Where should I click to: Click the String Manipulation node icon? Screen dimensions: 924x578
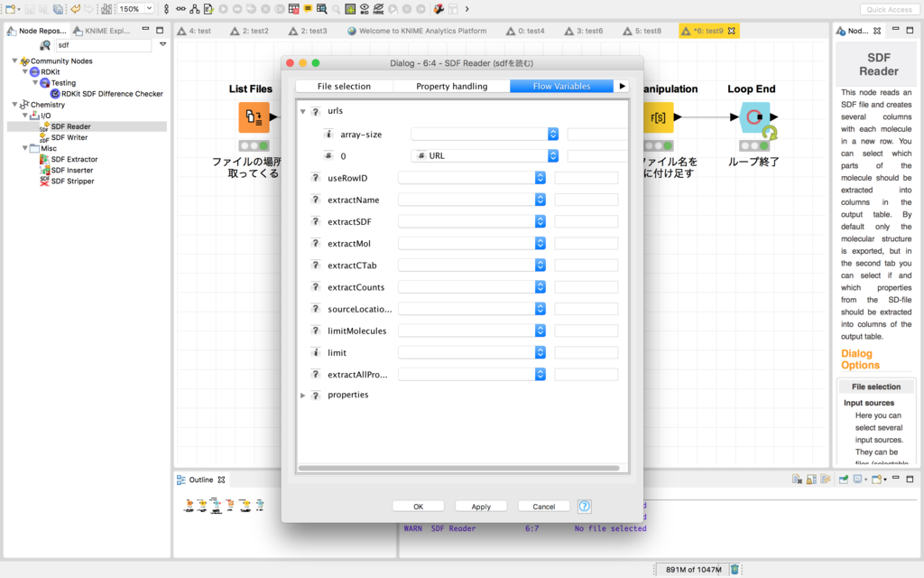(658, 117)
